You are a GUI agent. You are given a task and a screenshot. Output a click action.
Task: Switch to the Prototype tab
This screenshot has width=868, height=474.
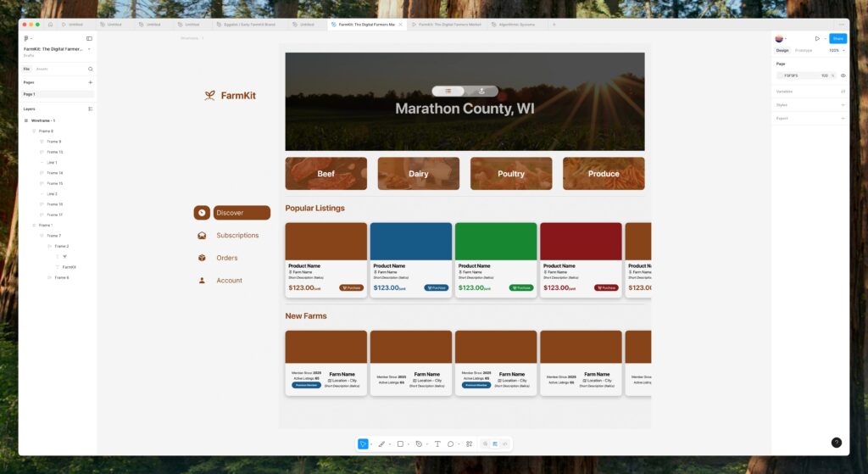click(804, 50)
